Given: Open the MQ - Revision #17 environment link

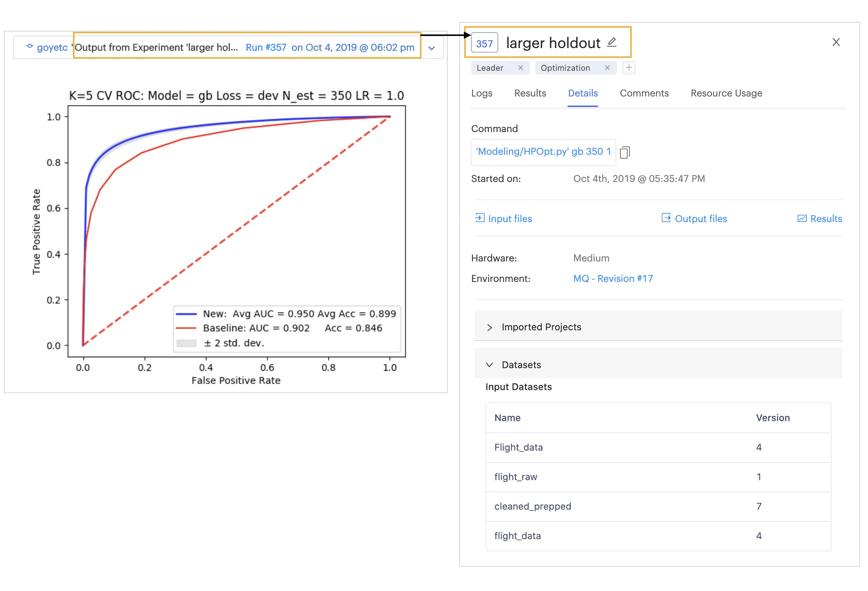Looking at the screenshot, I should click(x=613, y=279).
